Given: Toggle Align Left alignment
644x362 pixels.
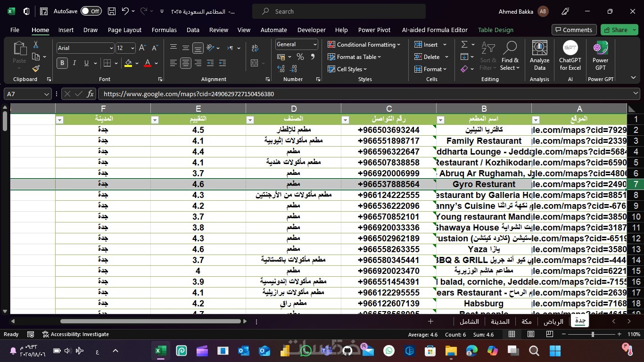Looking at the screenshot, I should tap(173, 63).
